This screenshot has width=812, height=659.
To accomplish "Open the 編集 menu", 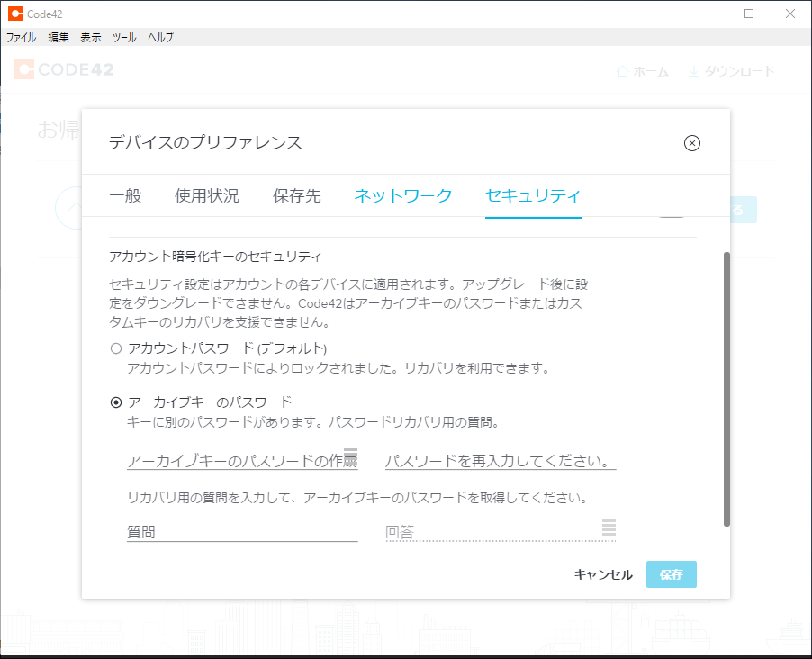I will click(58, 37).
